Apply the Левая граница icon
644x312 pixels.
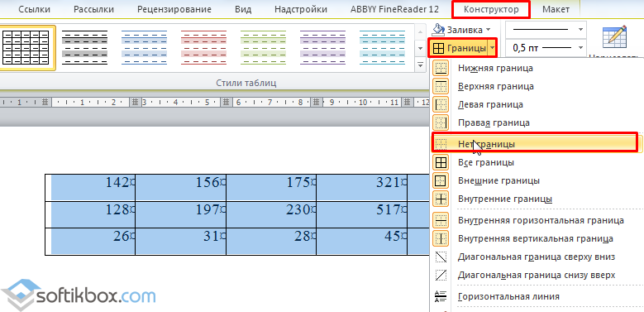coord(441,104)
